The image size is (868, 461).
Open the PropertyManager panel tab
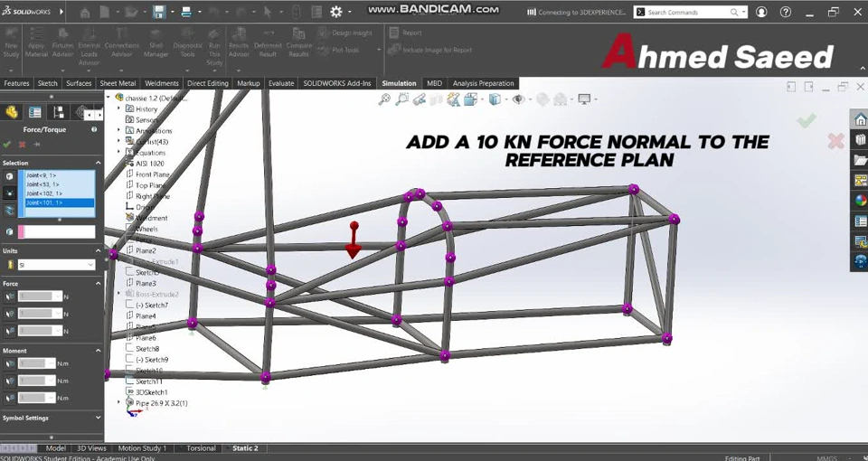coord(35,112)
